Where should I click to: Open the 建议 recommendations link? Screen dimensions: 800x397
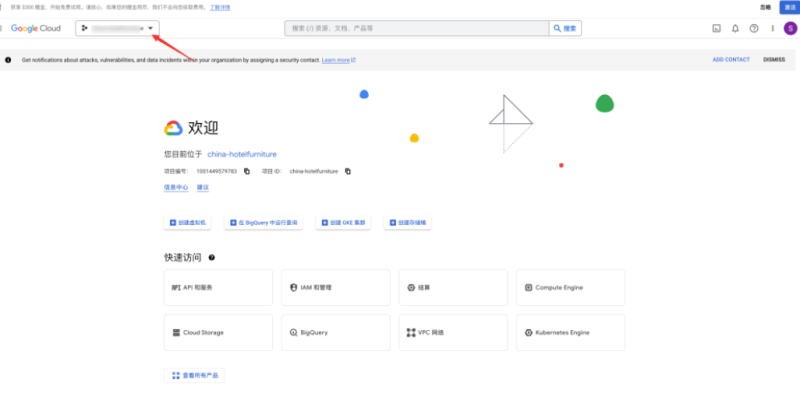click(x=203, y=187)
